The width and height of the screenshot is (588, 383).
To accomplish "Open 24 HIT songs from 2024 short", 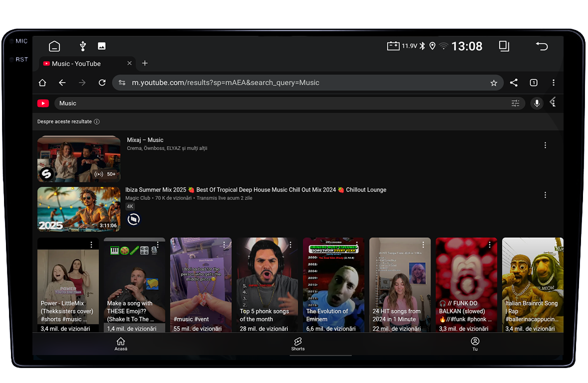I will [x=400, y=285].
